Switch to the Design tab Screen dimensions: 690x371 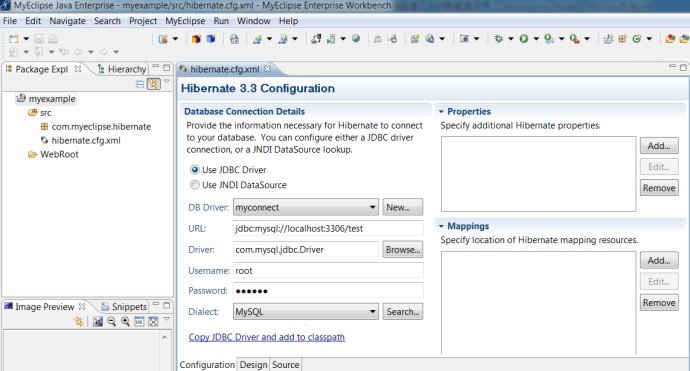(253, 364)
